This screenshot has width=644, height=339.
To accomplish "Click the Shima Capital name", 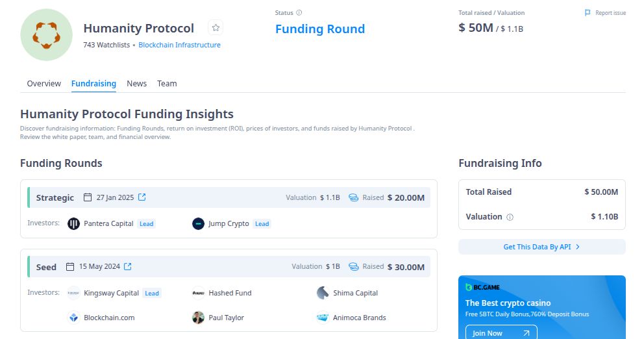I will [355, 293].
